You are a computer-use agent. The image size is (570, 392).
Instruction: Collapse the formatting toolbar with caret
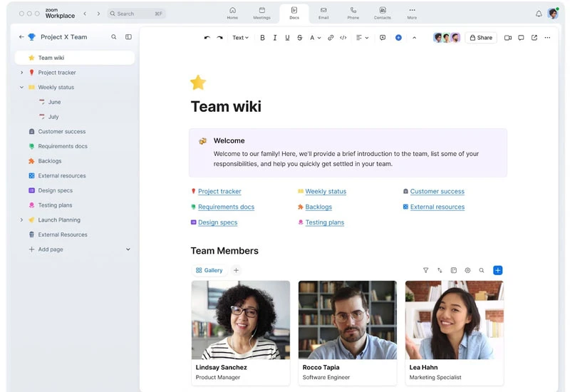[x=414, y=38]
